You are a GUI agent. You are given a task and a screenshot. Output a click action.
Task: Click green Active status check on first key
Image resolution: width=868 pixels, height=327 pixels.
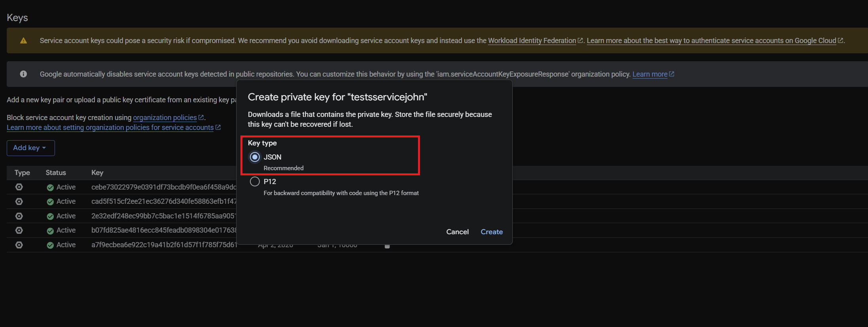pyautogui.click(x=50, y=188)
